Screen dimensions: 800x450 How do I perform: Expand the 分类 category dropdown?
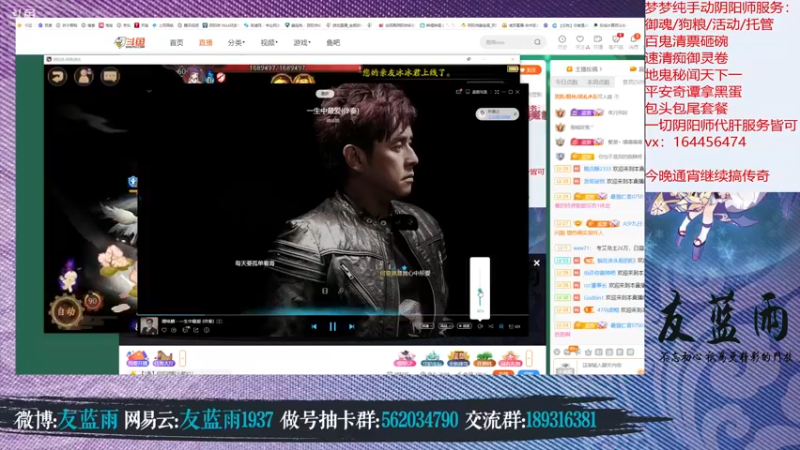coord(236,43)
